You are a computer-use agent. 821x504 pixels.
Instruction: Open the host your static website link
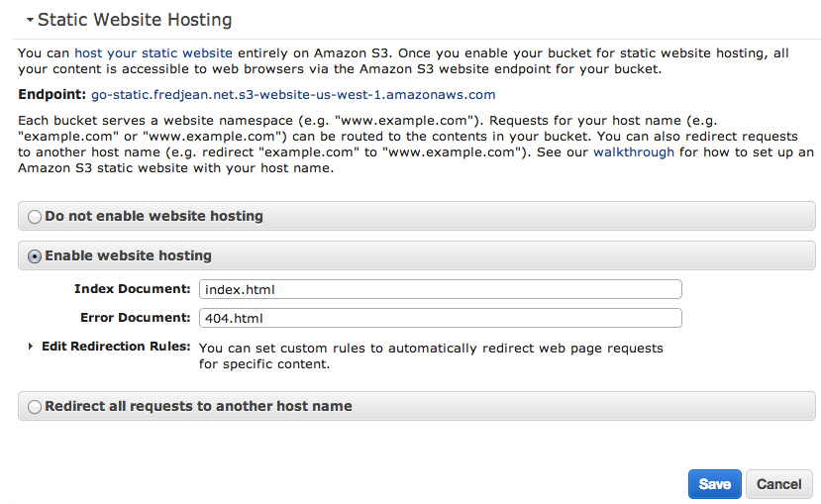[x=154, y=52]
